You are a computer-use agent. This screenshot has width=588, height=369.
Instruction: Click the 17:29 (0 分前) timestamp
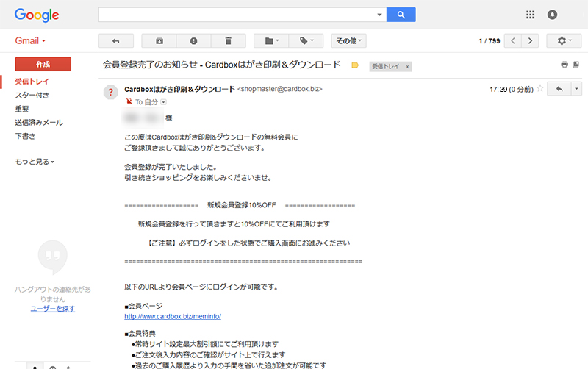point(511,89)
